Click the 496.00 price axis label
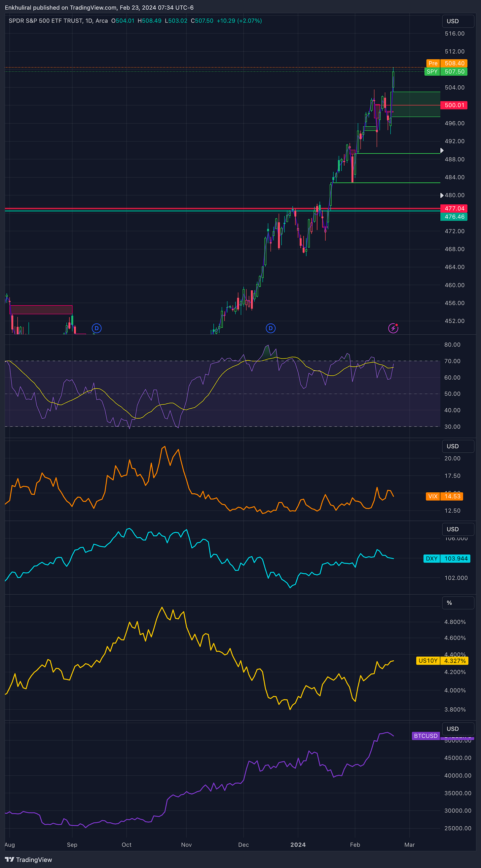Viewport: 481px width, 868px height. pyautogui.click(x=455, y=123)
